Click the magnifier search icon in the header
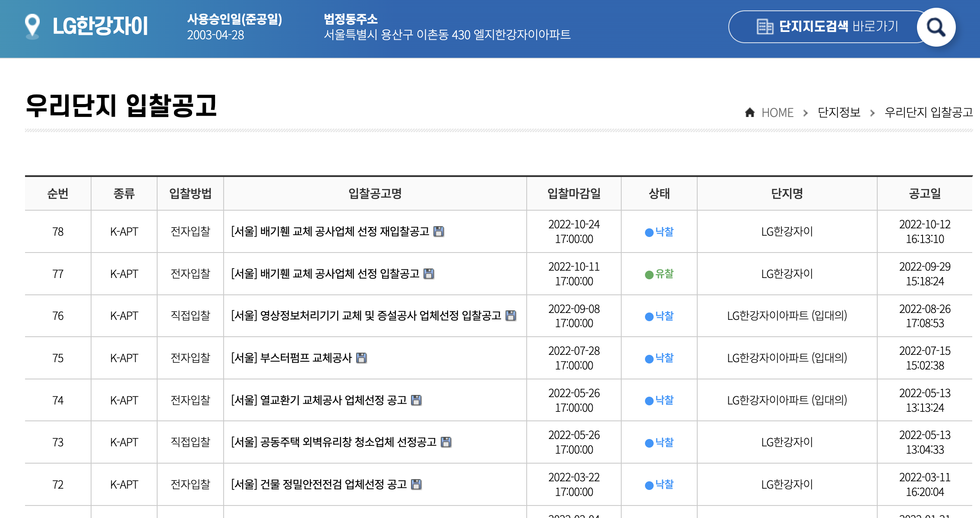Viewport: 980px width, 518px height. [x=936, y=27]
